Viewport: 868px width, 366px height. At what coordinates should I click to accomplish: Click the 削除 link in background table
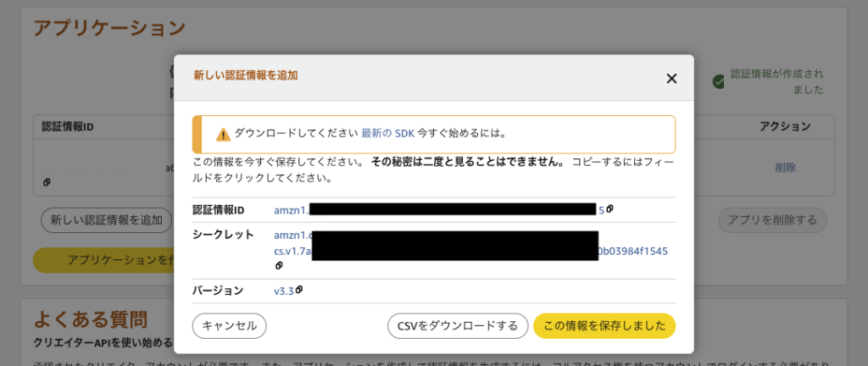pos(786,168)
